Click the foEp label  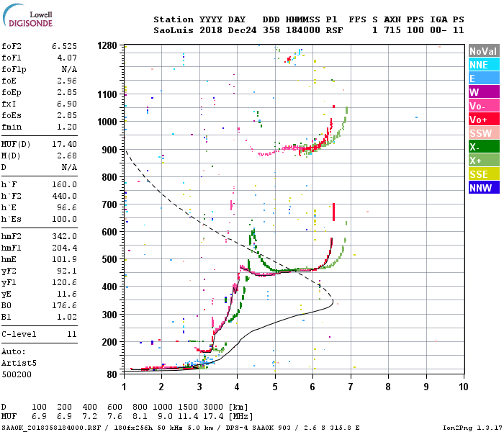(12, 93)
